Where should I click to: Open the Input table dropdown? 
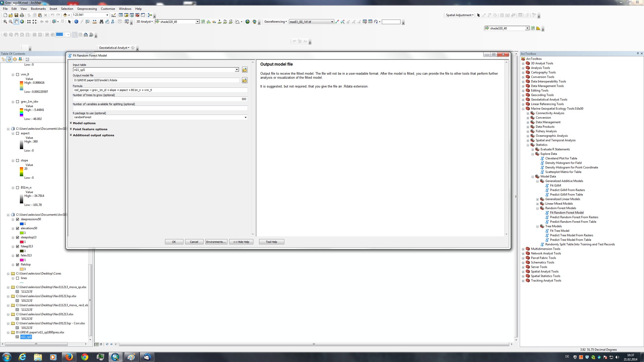pos(237,70)
